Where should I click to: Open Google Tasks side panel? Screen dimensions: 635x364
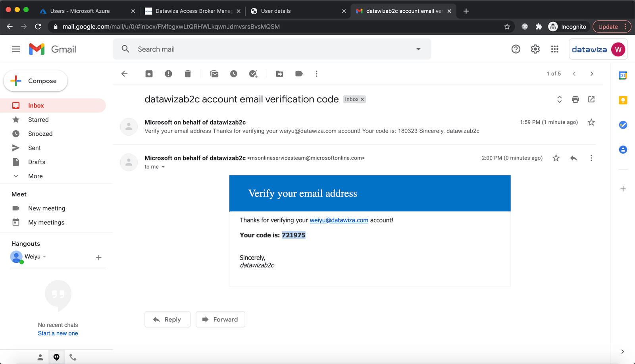(623, 125)
